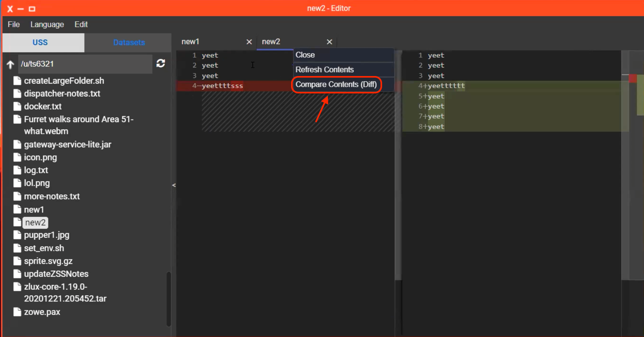Image resolution: width=644 pixels, height=337 pixels.
Task: Click the file icon beside createLargeFolder.sh
Action: [x=17, y=81]
